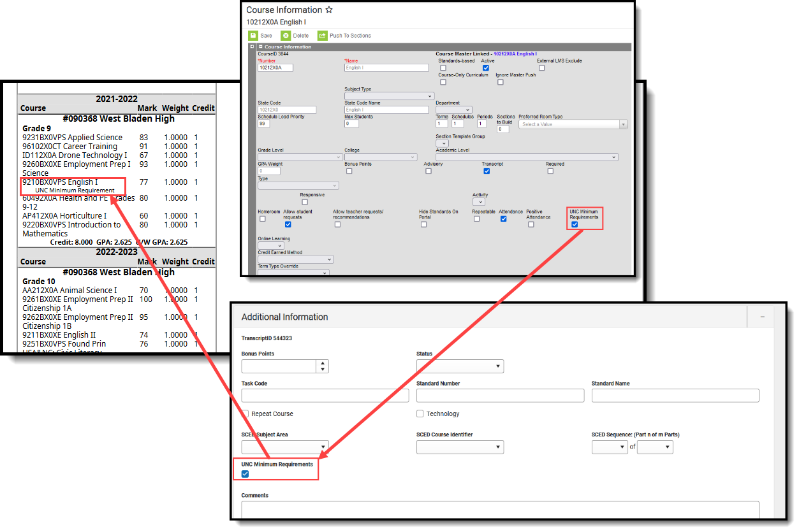This screenshot has width=799, height=532.
Task: Toggle the Repeatable checkbox
Action: tap(476, 219)
